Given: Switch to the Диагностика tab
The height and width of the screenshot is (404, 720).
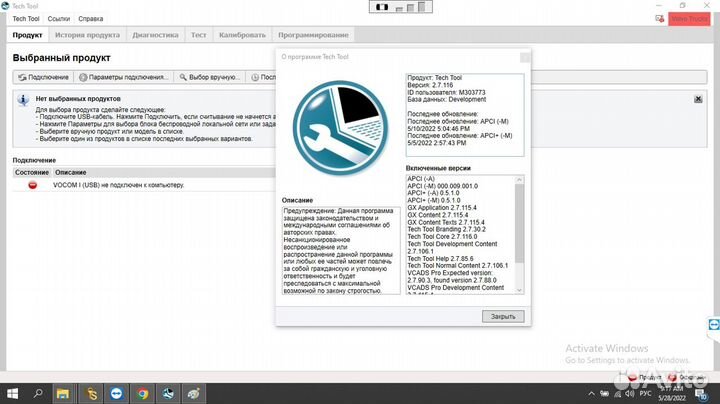Looking at the screenshot, I should pos(155,35).
